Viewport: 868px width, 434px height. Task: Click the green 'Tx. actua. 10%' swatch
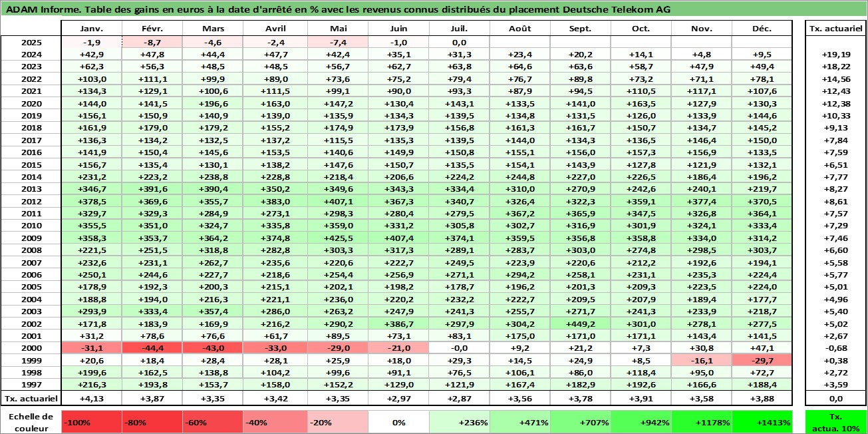point(836,422)
